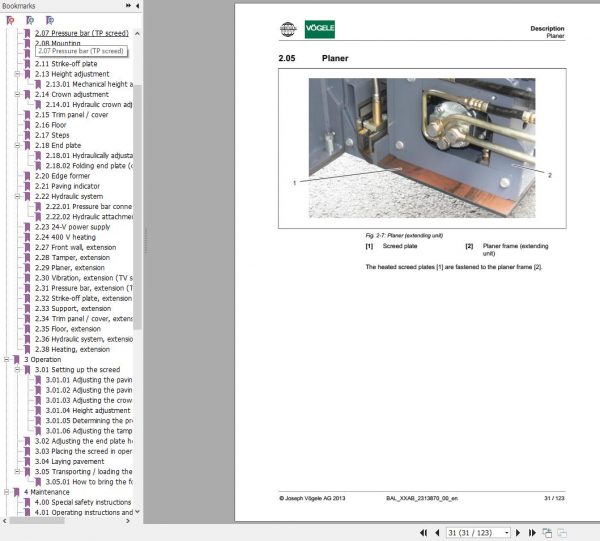The width and height of the screenshot is (600, 541).
Task: Open bookmark 2.22.02 Hydraulic attachment
Action: (89, 217)
